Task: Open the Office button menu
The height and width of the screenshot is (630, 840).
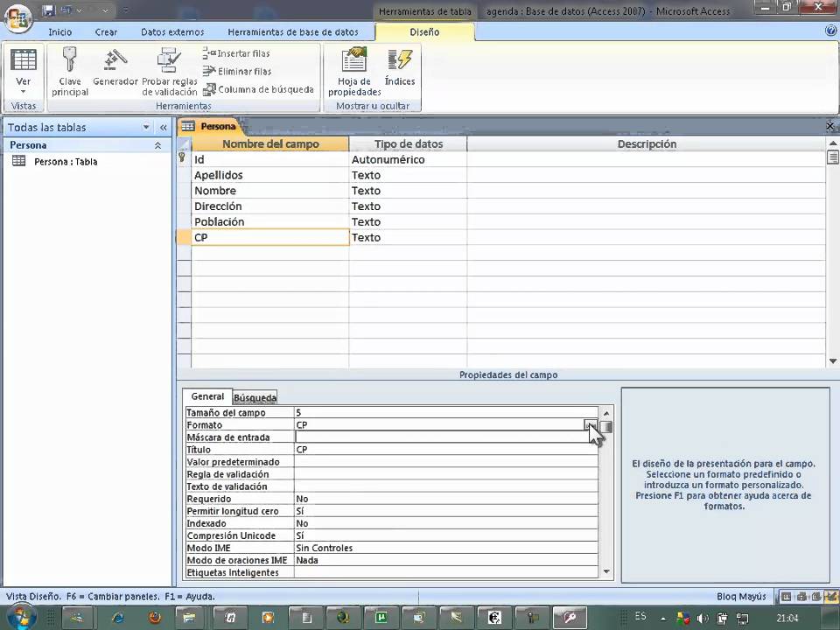Action: tap(17, 17)
